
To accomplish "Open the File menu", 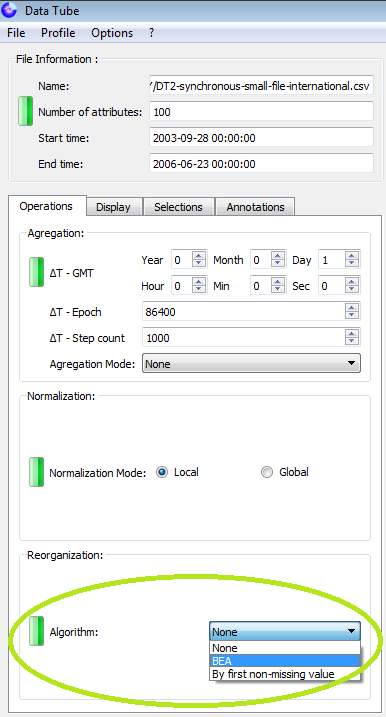I will click(x=16, y=33).
